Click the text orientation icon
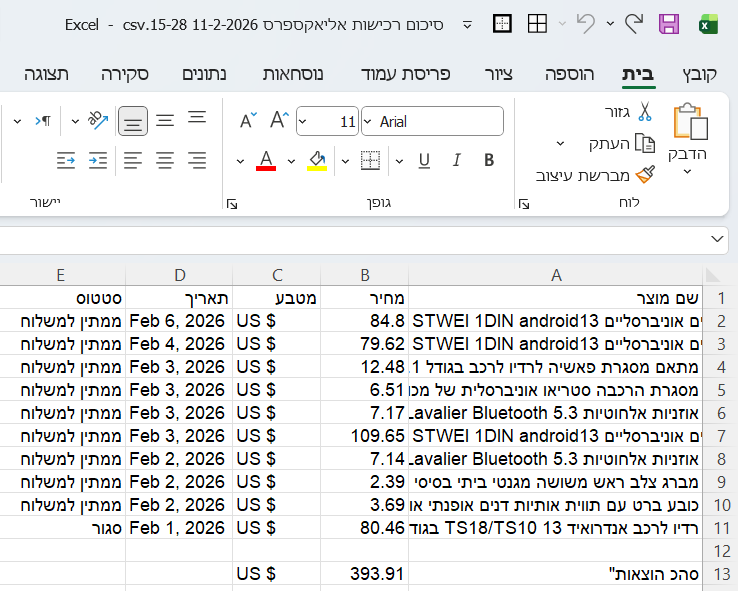 [x=97, y=121]
